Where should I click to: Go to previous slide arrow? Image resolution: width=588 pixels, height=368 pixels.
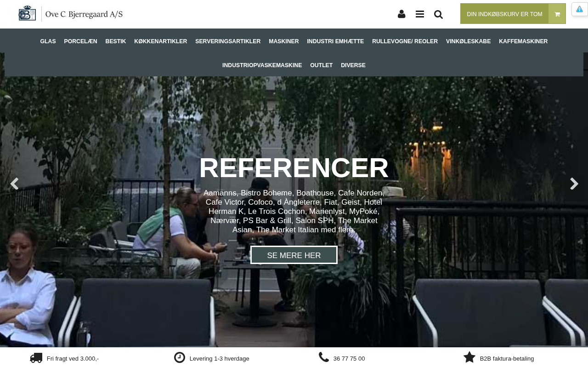click(14, 184)
